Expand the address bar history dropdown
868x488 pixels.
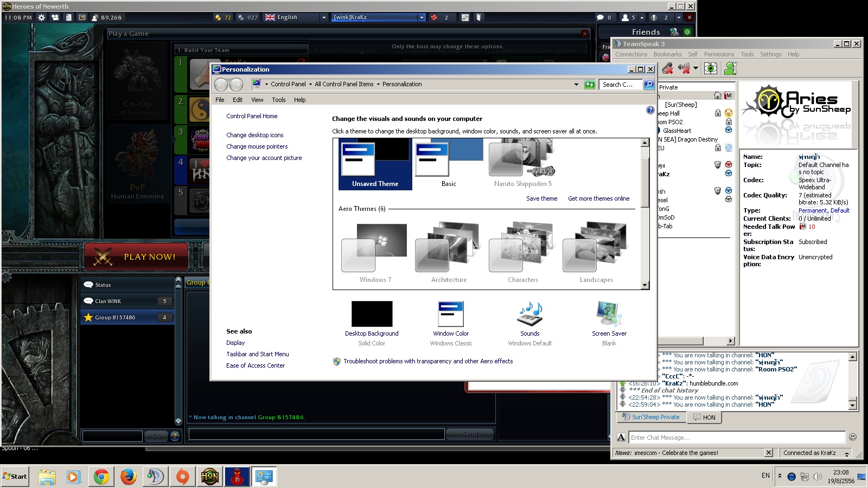click(576, 85)
